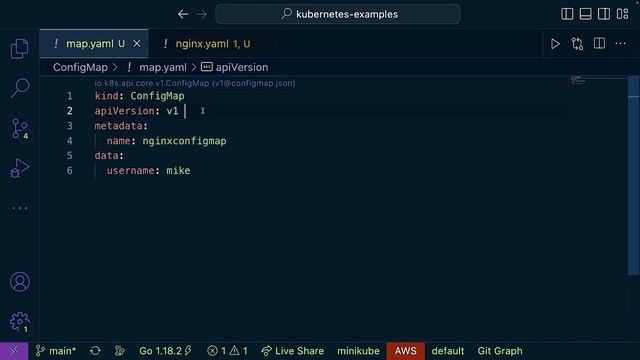Click 'mike' value on line 6

178,171
